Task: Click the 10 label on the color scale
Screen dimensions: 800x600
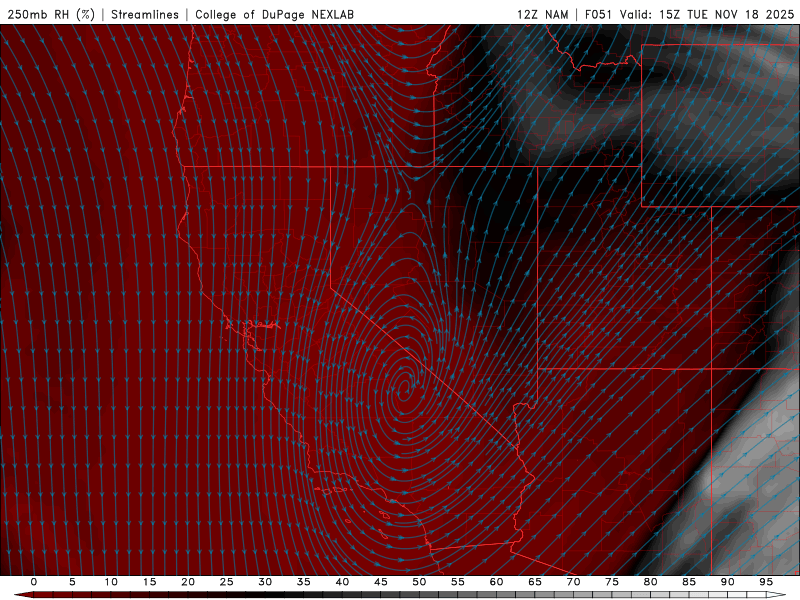Action: click(111, 582)
